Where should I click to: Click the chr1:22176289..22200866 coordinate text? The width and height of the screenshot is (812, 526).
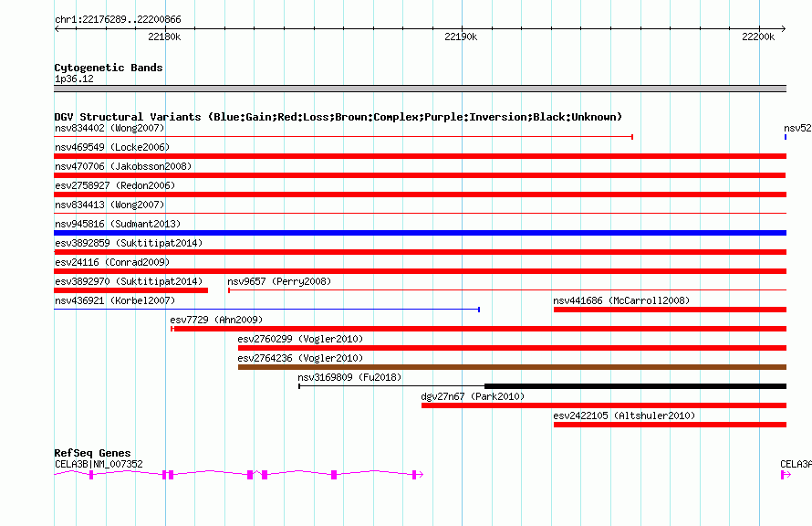tap(118, 20)
